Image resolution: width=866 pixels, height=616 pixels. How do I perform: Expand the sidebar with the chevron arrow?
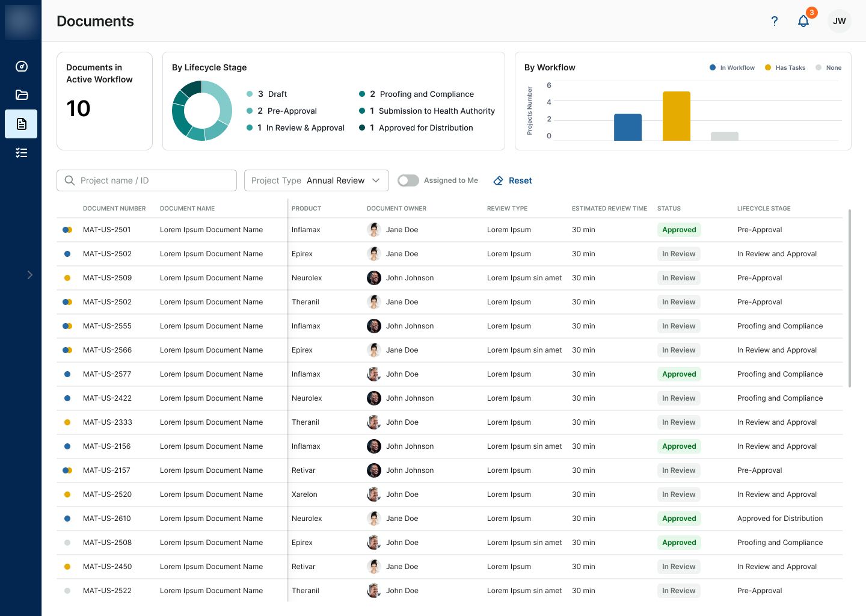tap(30, 275)
